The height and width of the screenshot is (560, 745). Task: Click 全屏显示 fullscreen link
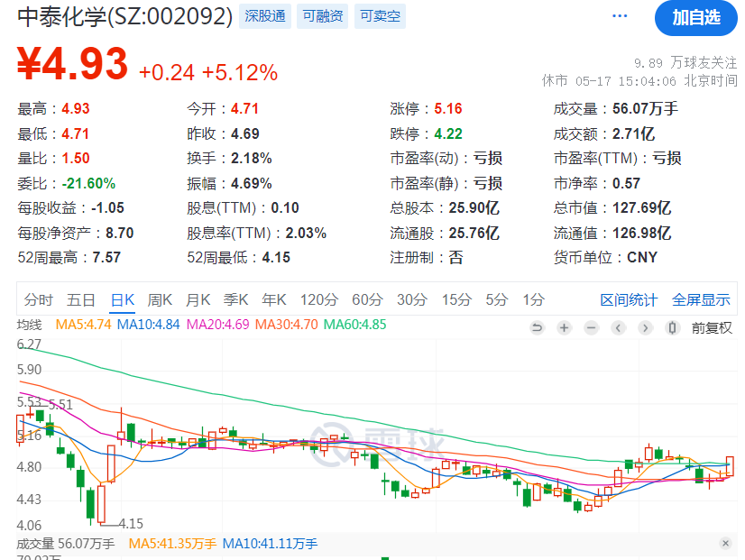coord(701,299)
